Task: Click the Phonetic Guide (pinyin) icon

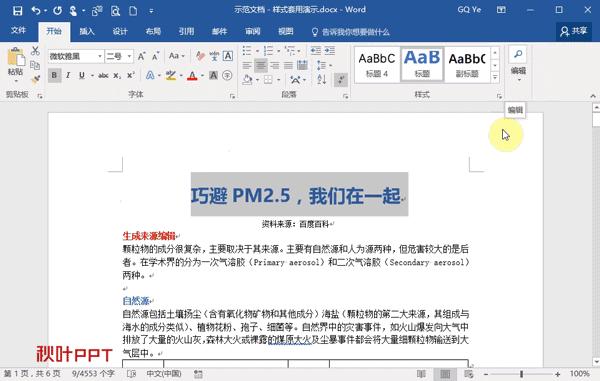Action: 214,56
